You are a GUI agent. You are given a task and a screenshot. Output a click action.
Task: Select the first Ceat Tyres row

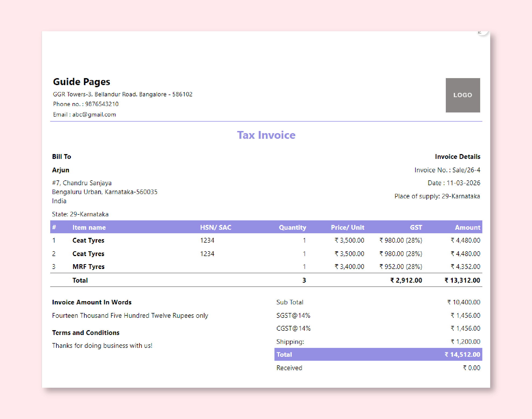[x=88, y=240]
